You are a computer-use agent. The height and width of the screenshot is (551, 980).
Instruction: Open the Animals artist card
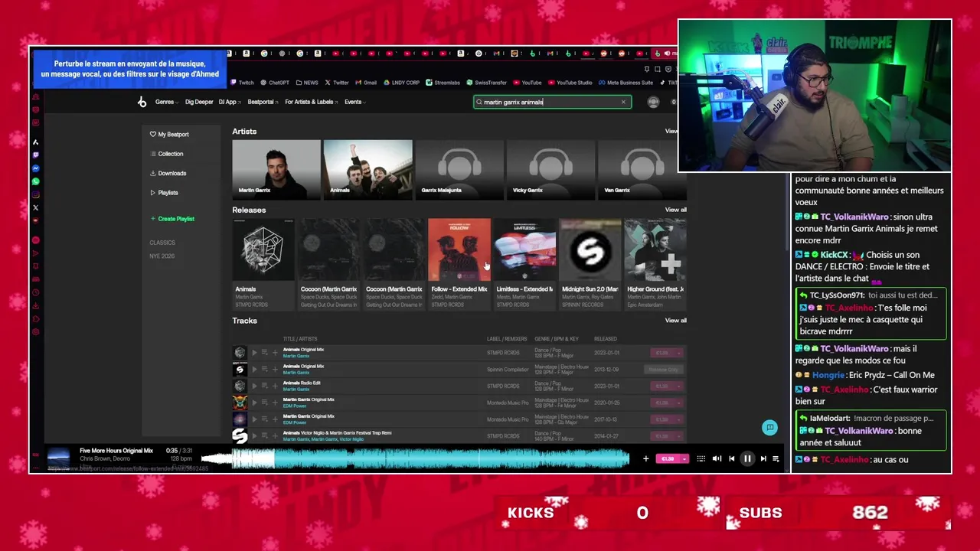[x=368, y=169]
